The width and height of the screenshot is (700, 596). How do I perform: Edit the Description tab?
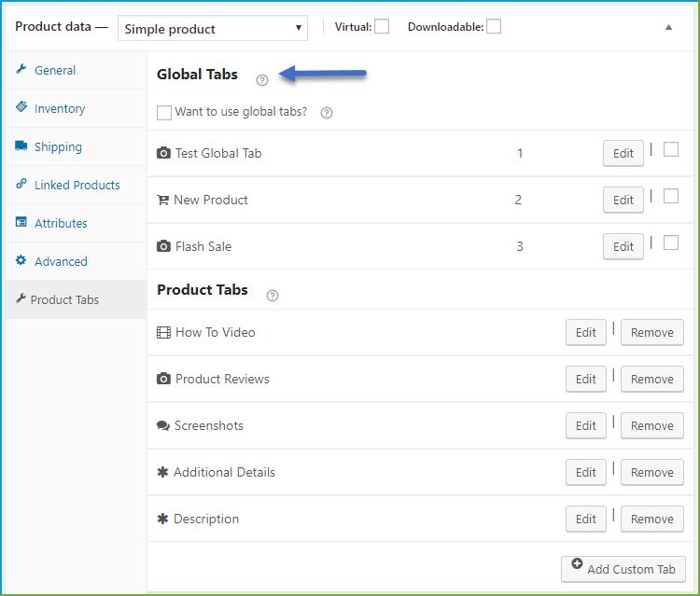(586, 519)
